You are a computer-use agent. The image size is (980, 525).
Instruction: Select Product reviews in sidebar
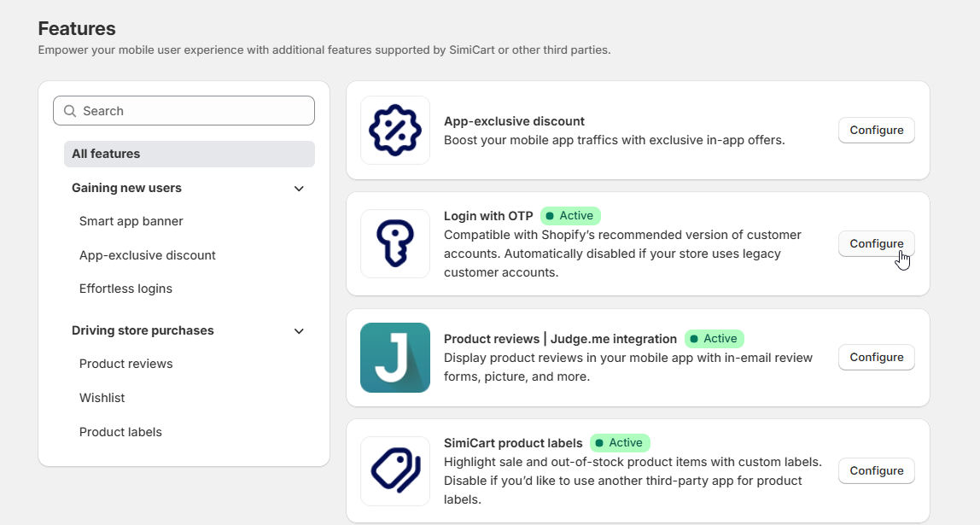click(x=126, y=364)
